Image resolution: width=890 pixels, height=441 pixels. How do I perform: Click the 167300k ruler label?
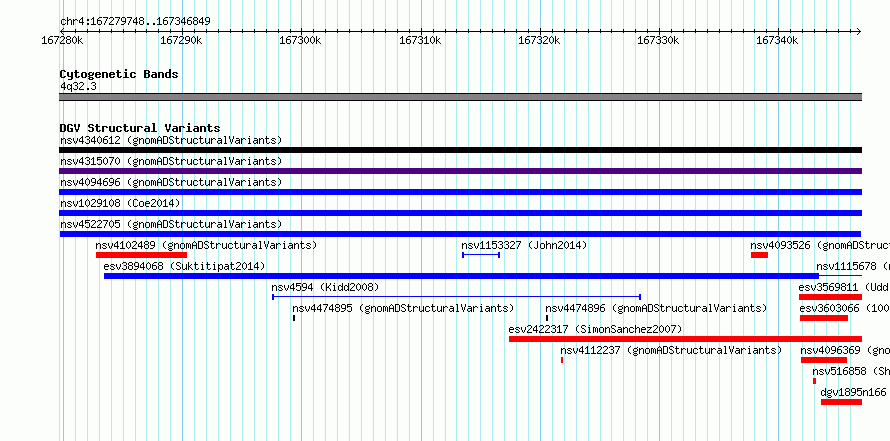301,41
